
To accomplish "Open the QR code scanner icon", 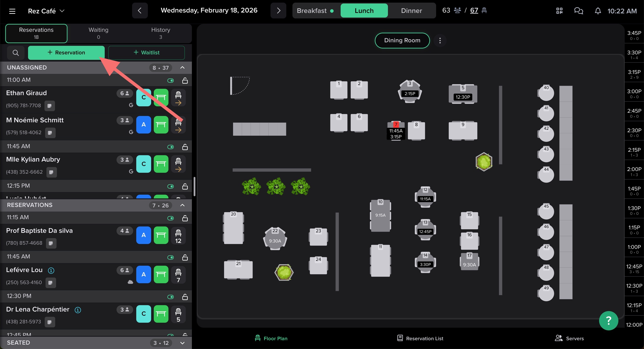I will pos(559,11).
